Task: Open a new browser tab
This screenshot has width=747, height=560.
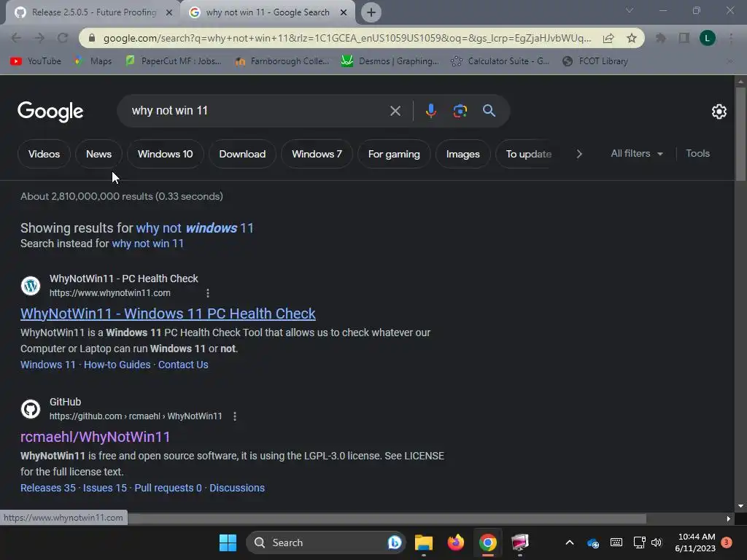Action: 371,12
